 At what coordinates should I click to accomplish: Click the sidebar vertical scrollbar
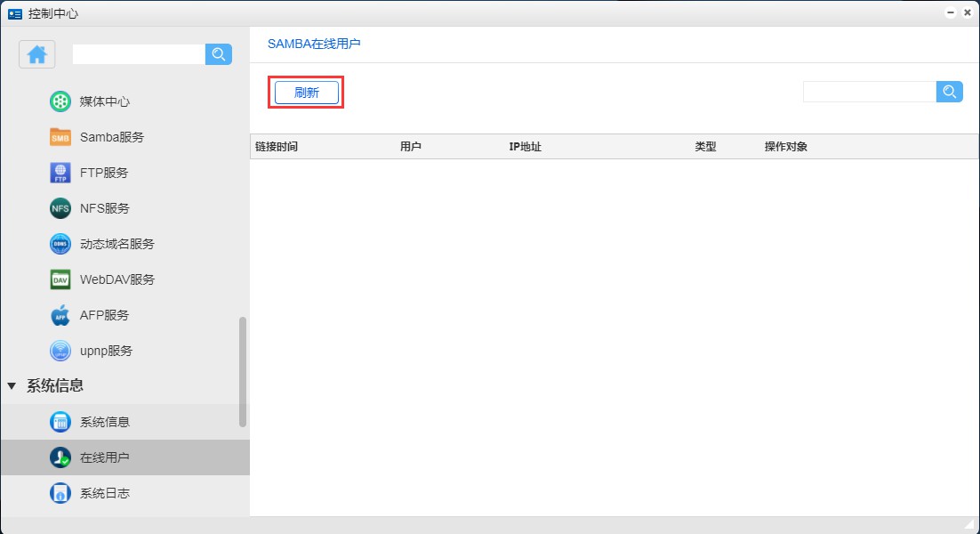(x=243, y=371)
